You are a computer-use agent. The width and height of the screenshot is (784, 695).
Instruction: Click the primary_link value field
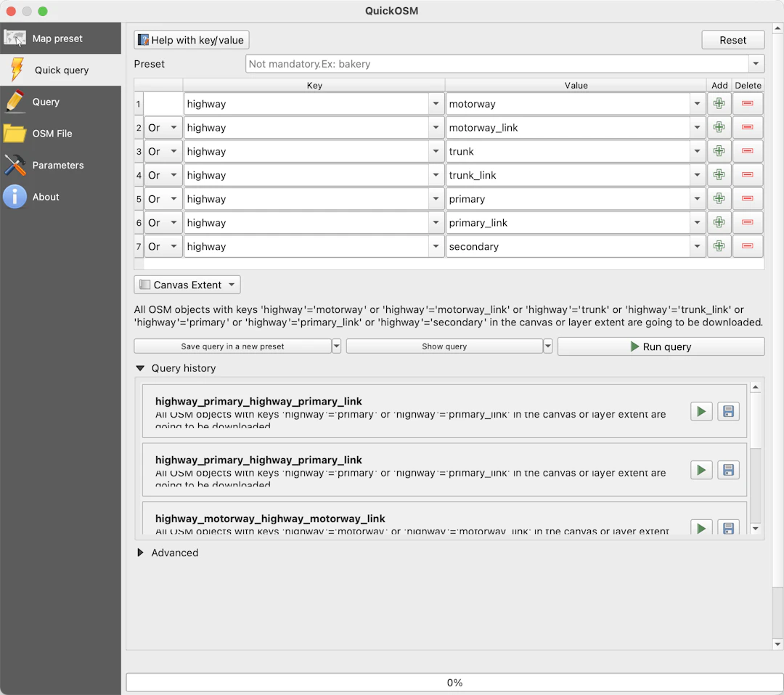[x=568, y=222]
